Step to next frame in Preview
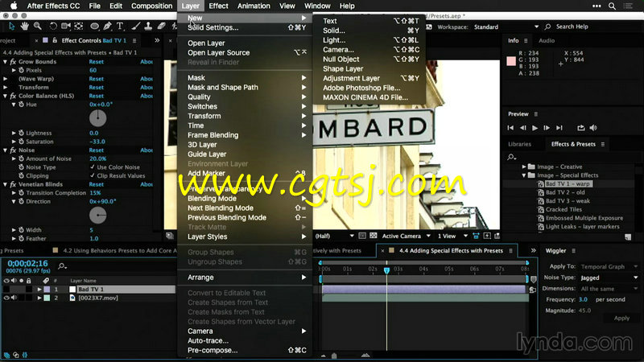Screen dimensions: 644x362 pos(547,128)
